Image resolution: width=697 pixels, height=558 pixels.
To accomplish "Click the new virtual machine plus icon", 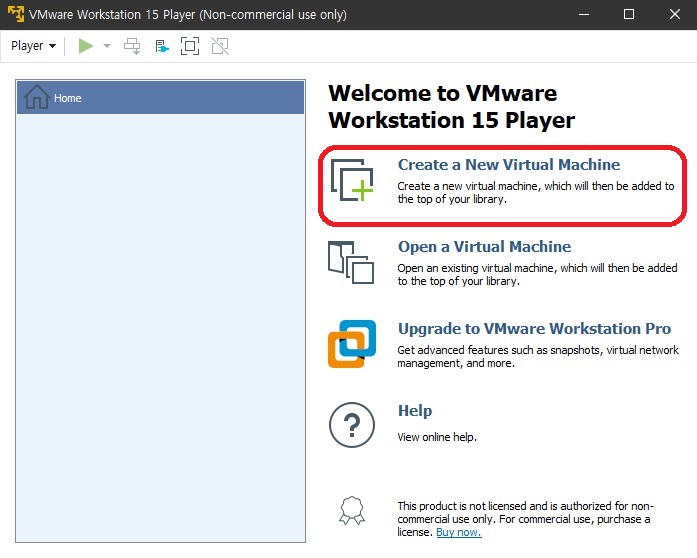I will coord(352,180).
